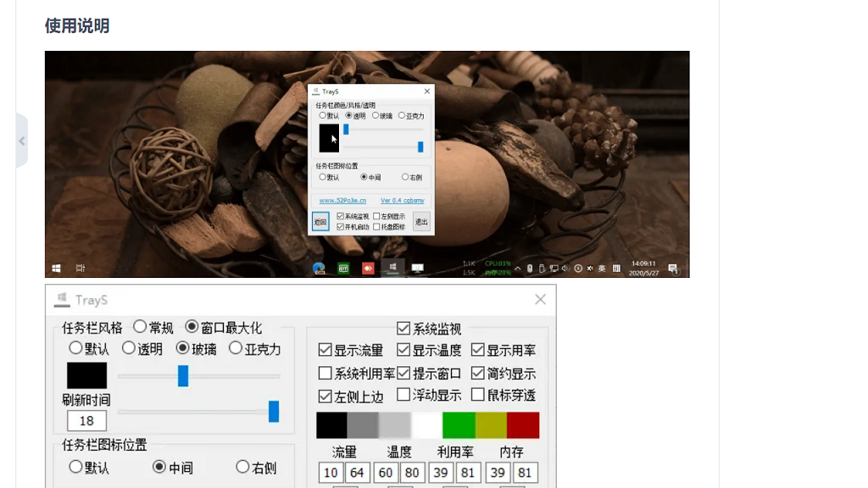
Task: Click the Windows Start icon in screenshot taskbar
Action: 56,269
